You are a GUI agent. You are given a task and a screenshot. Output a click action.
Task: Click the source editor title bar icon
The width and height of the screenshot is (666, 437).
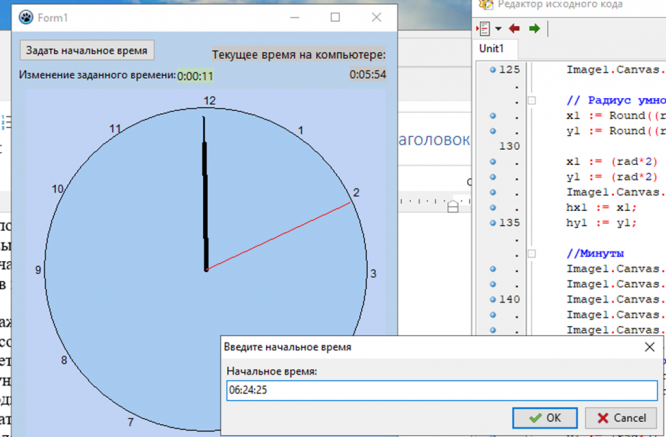click(x=485, y=4)
